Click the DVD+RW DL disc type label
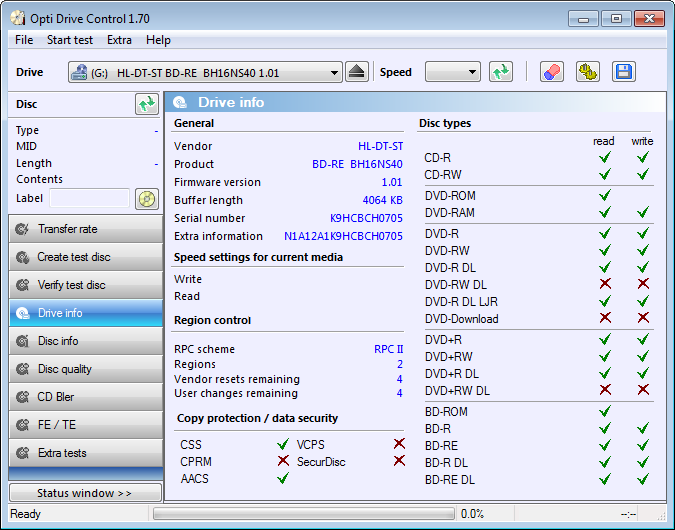 (457, 391)
